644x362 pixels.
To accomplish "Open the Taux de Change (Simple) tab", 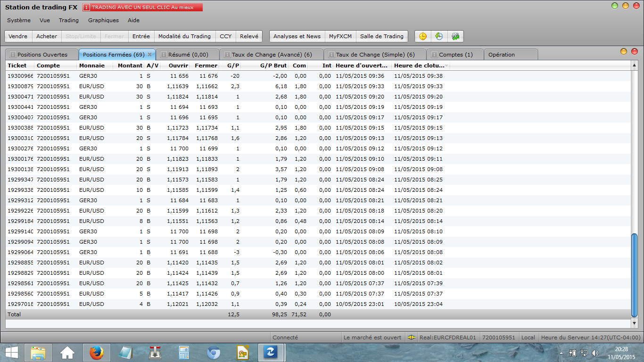I will (x=375, y=55).
